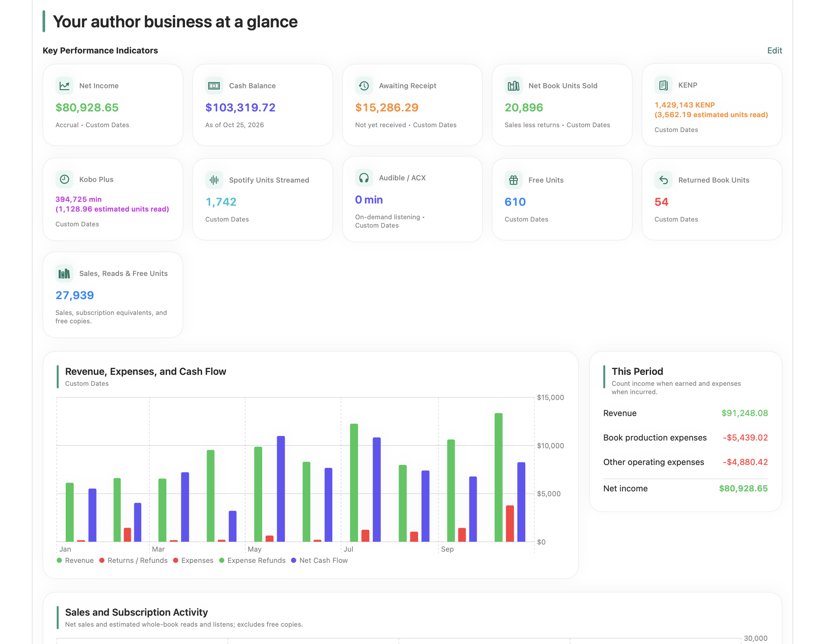Click the Revenue, Expenses, and Cash Flow heading

[x=146, y=371]
